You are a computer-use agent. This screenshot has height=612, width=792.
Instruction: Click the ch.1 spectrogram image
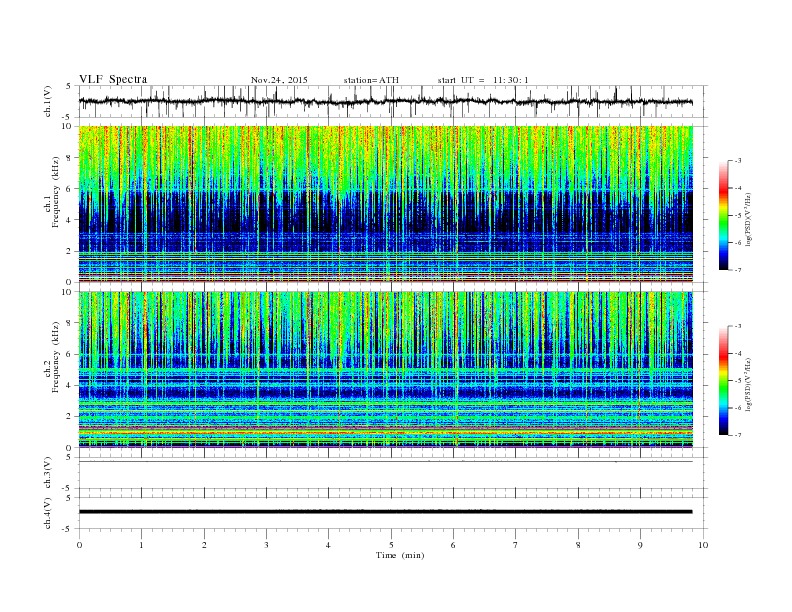[x=386, y=204]
